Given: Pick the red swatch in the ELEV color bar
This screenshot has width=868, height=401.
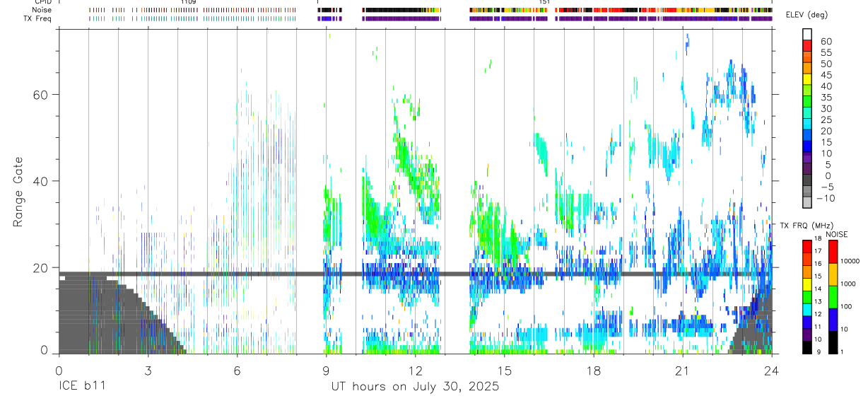Looking at the screenshot, I should [x=807, y=45].
